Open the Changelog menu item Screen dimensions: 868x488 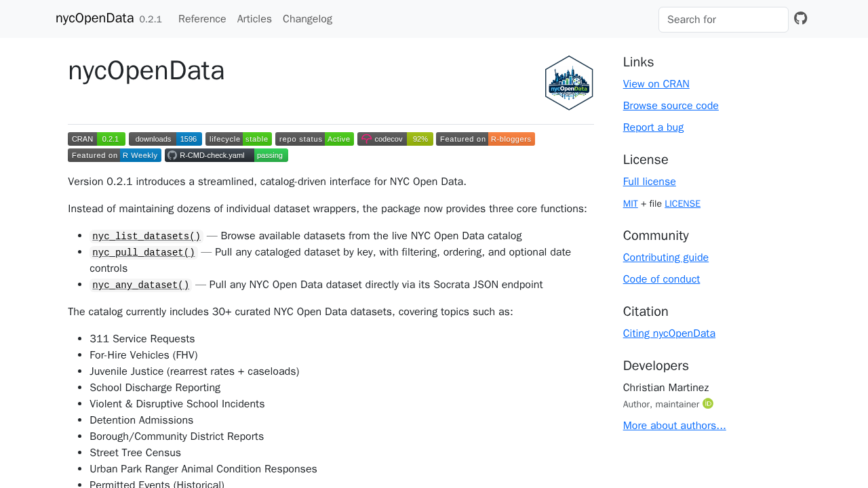click(307, 19)
